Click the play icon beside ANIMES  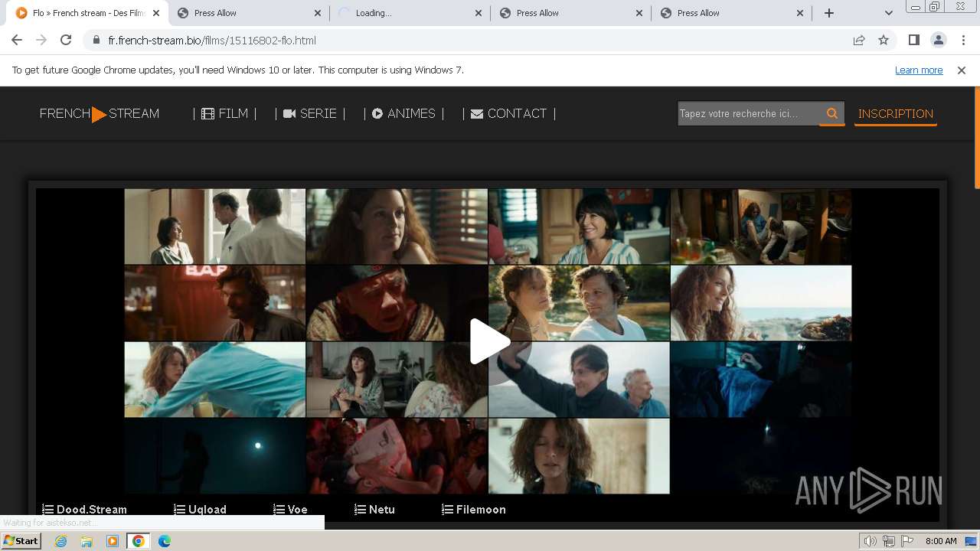pos(377,114)
